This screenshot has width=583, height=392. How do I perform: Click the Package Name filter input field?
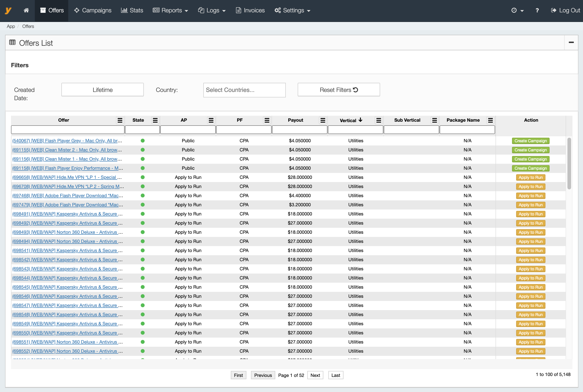click(467, 130)
